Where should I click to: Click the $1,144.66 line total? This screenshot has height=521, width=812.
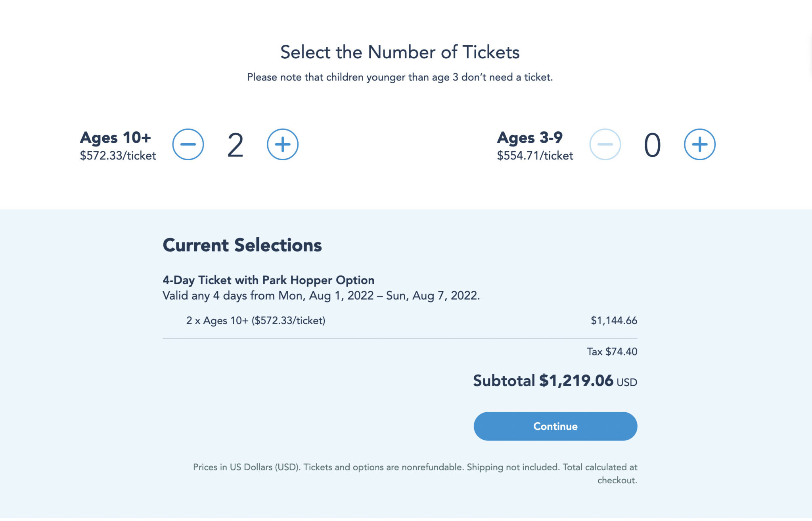[614, 321]
